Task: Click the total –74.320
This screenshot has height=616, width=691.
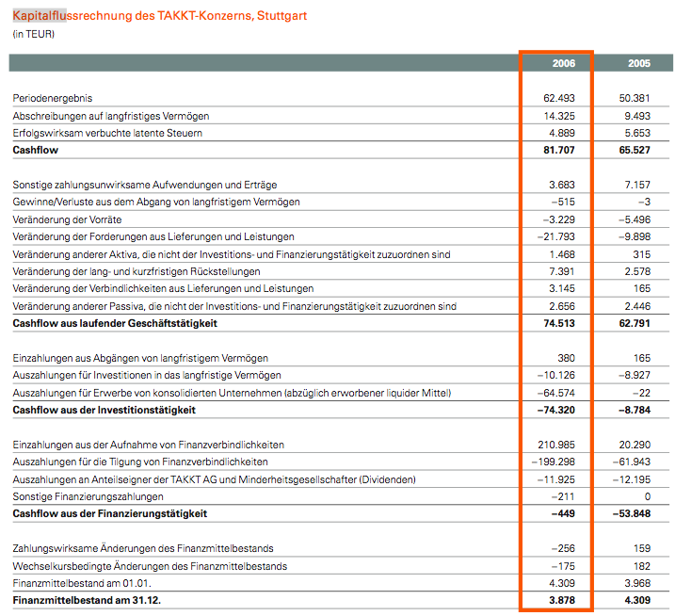Action: [556, 410]
